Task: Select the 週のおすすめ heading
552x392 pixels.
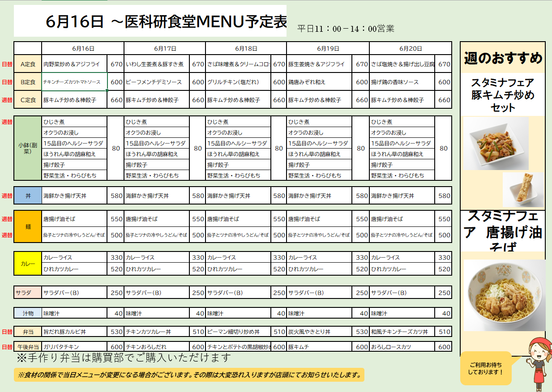Action: (x=503, y=58)
